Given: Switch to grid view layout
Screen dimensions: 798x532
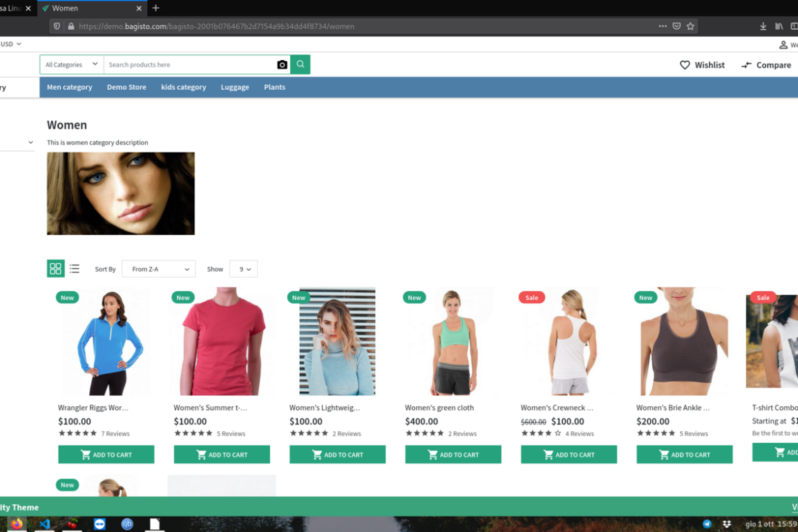Looking at the screenshot, I should point(55,268).
